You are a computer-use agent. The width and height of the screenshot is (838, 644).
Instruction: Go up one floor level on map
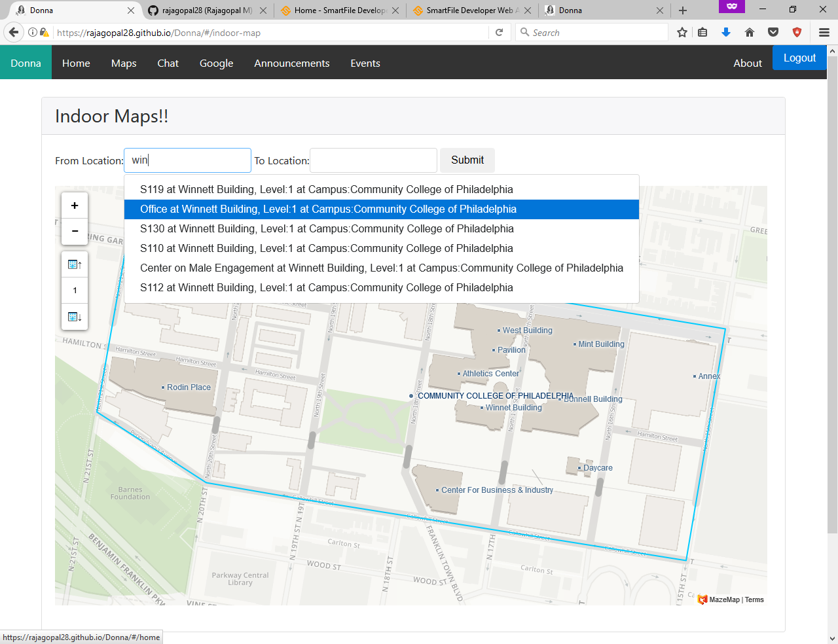[x=75, y=264]
